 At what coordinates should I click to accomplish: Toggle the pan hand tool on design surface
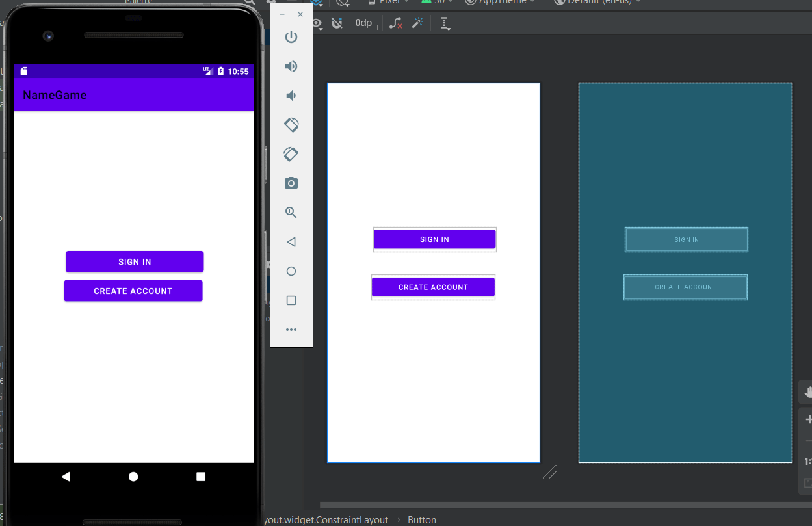807,391
